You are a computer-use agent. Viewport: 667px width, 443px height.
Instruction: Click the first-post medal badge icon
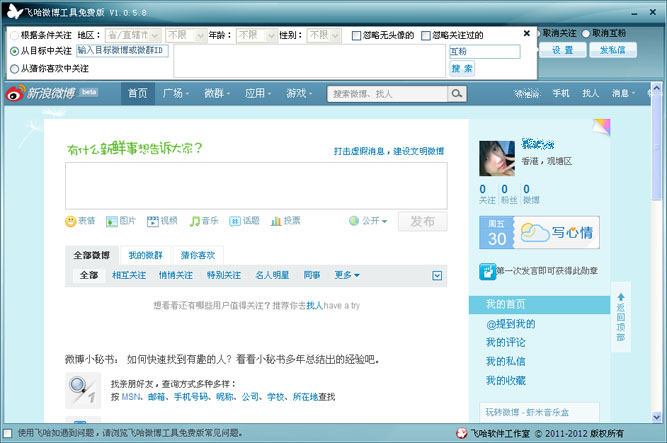click(487, 271)
